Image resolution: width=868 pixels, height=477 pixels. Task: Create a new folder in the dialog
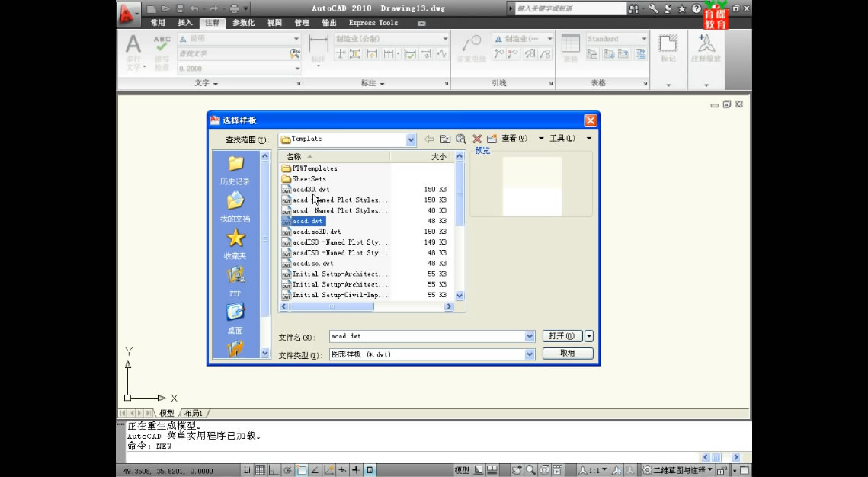tap(492, 139)
